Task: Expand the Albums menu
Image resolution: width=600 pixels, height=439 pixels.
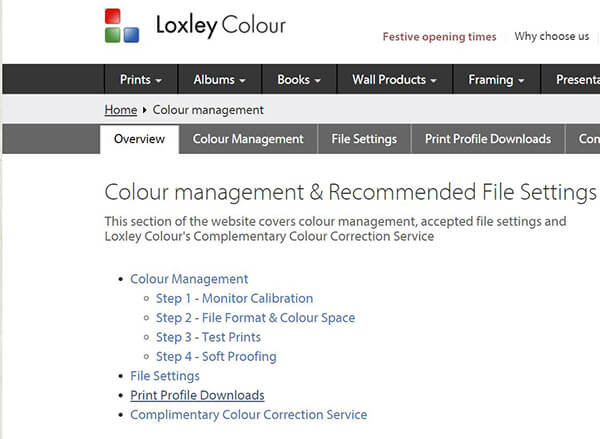Action: (219, 80)
